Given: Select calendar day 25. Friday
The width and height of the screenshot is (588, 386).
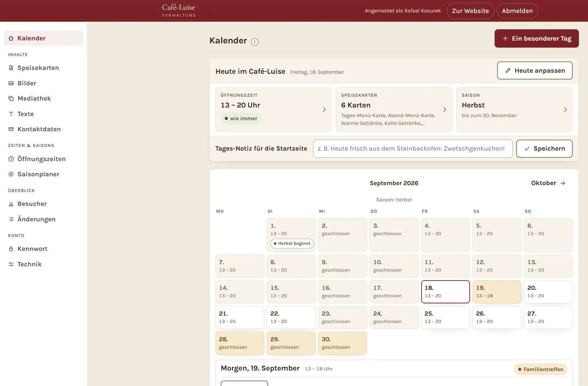Looking at the screenshot, I should (445, 318).
